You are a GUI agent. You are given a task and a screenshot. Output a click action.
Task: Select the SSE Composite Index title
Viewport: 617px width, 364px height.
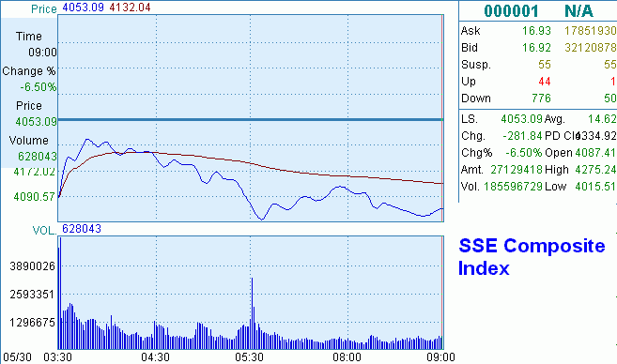(532, 257)
